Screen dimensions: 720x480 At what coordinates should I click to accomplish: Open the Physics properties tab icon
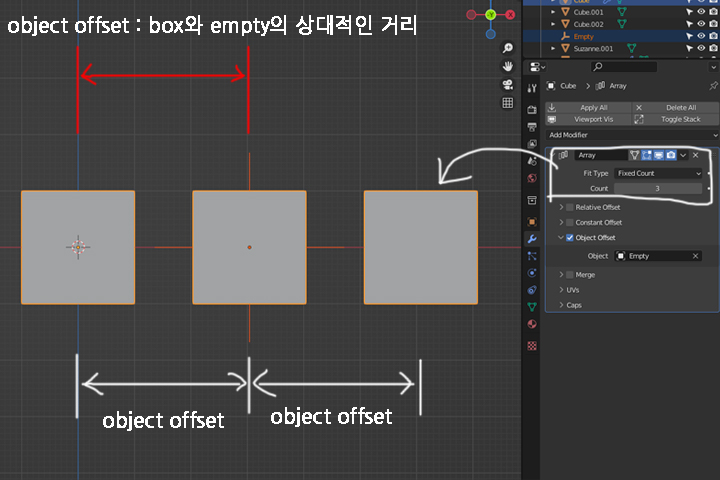pos(532,273)
